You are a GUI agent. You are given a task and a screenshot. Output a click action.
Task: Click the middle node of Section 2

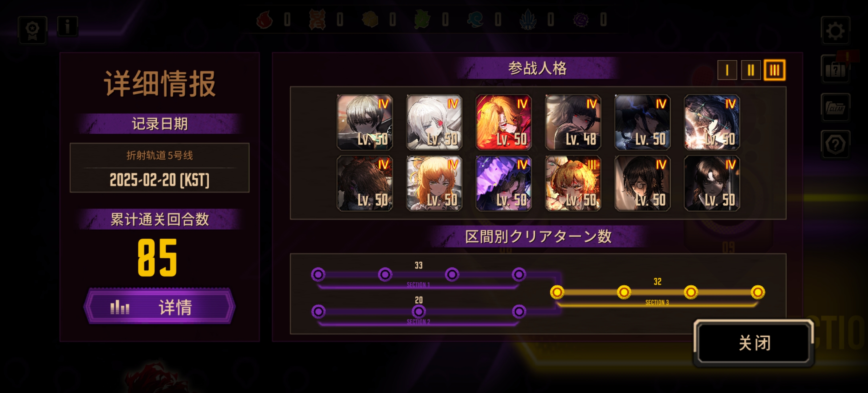pyautogui.click(x=418, y=311)
